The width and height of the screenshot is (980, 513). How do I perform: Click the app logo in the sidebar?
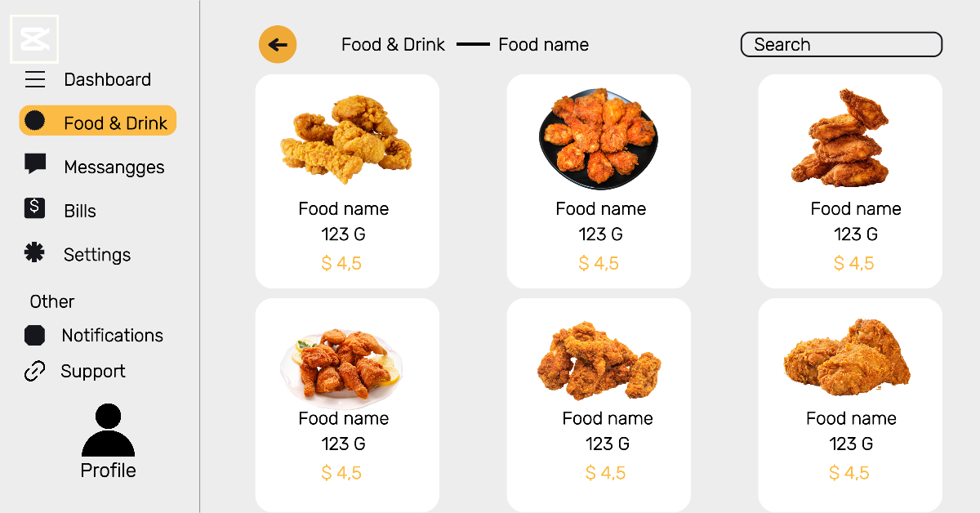34,39
